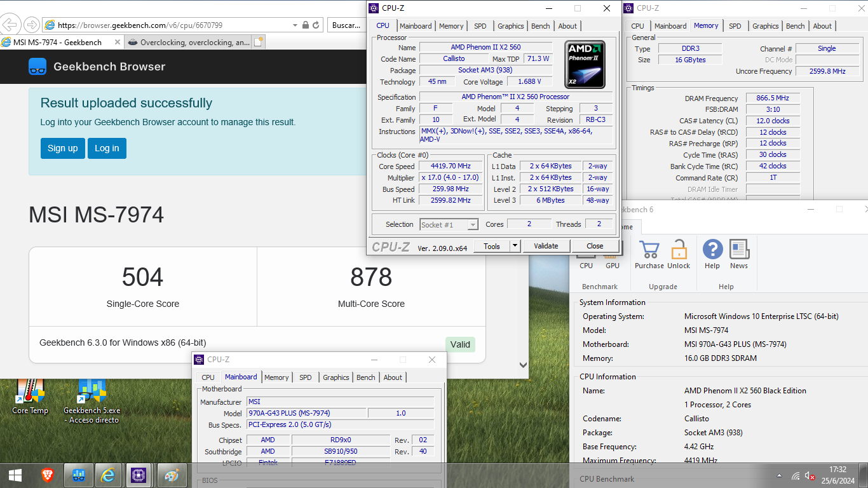The height and width of the screenshot is (488, 868).
Task: Click the down arrow of the browser page scrollbar
Action: tap(524, 365)
